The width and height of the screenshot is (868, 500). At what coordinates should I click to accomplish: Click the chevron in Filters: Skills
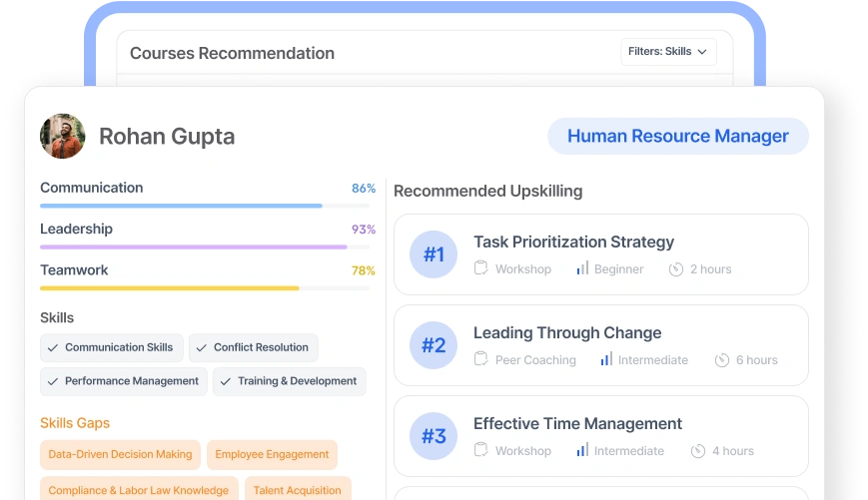point(702,52)
